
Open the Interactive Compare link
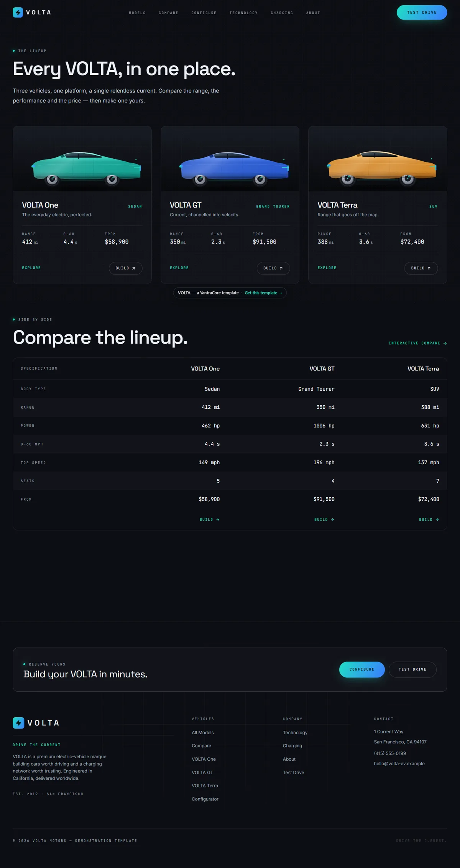[x=418, y=343]
